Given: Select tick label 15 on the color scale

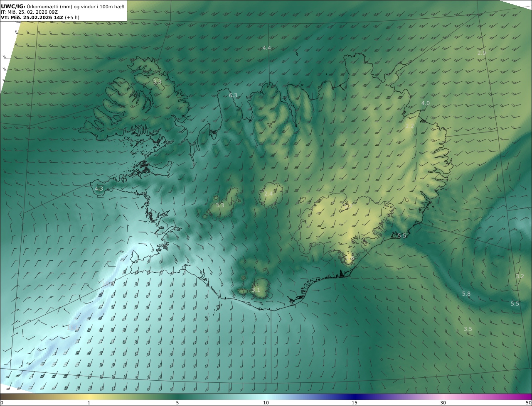Looking at the screenshot, I should [355, 403].
